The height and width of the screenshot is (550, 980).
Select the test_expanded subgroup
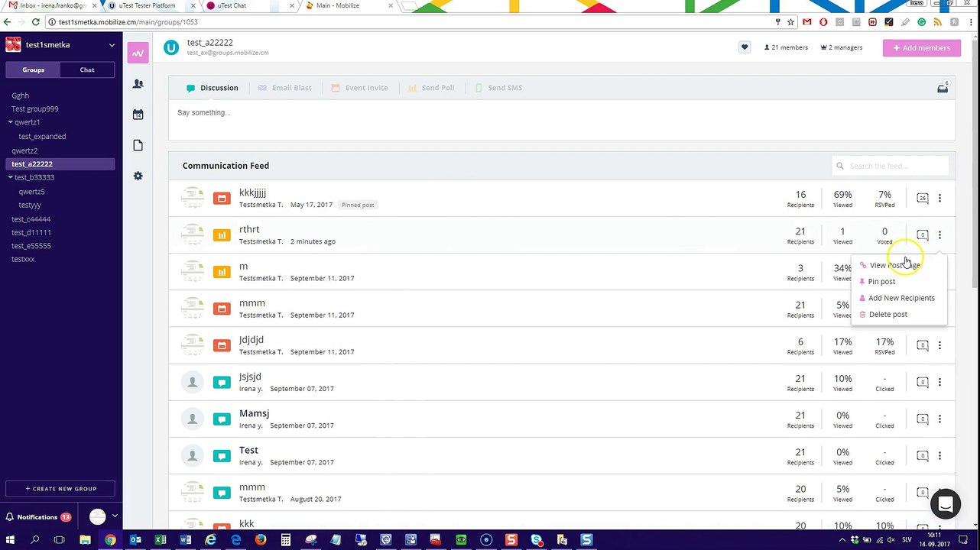pyautogui.click(x=42, y=136)
